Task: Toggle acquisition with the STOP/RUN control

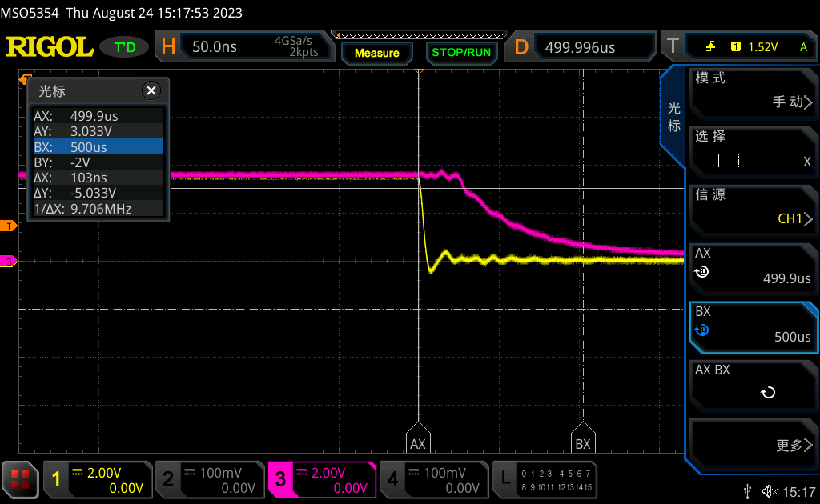Action: click(x=460, y=52)
